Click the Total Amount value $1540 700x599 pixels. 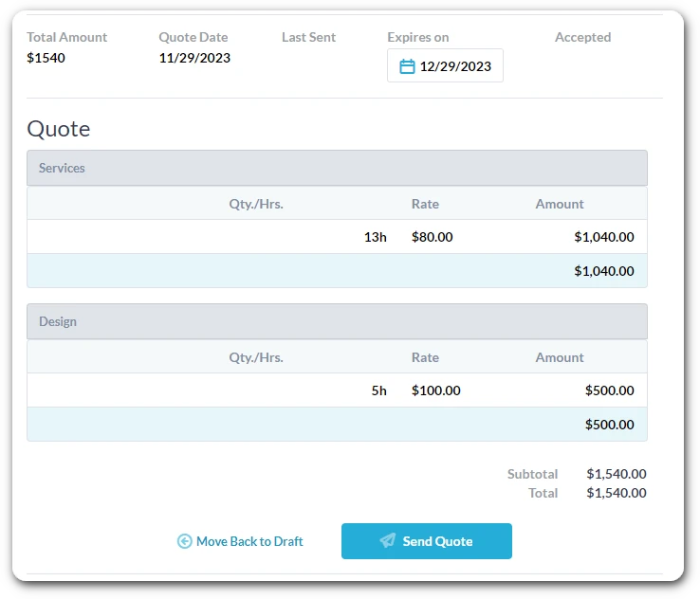pyautogui.click(x=46, y=58)
